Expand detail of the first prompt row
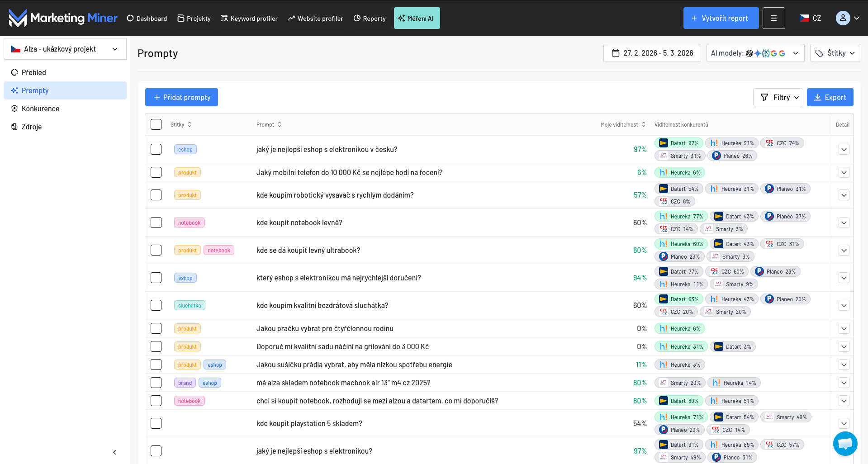The height and width of the screenshot is (464, 868). point(844,150)
